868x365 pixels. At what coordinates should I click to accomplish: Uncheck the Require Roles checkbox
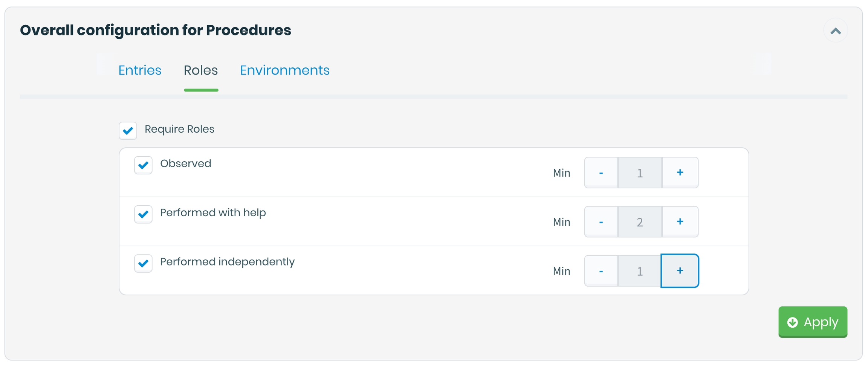tap(128, 131)
